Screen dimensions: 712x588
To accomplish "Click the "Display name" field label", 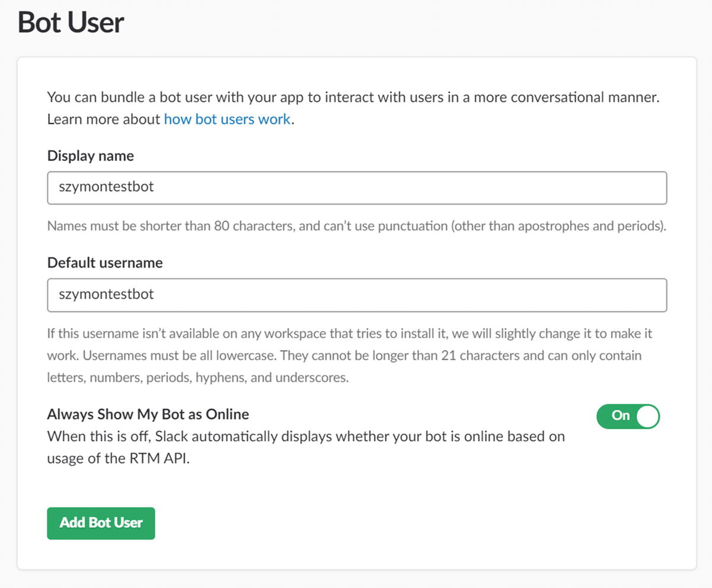I will coord(91,156).
